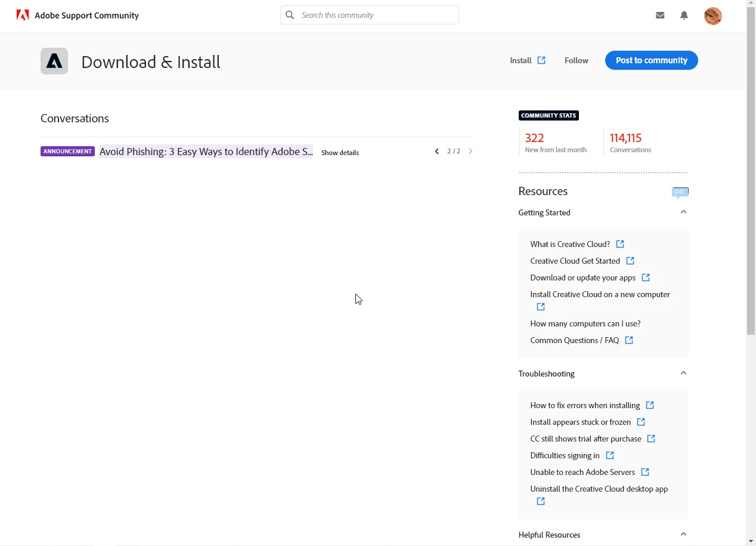
Task: Collapse the Getting Started section
Action: 683,212
